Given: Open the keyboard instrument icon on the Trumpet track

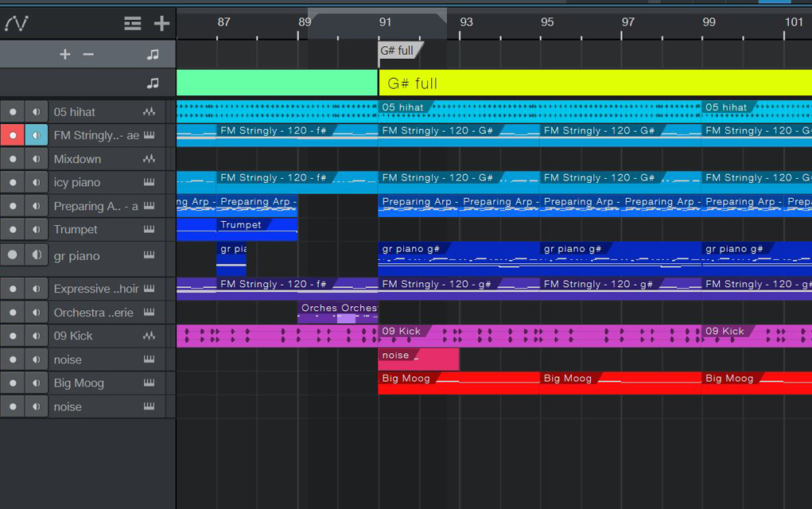Looking at the screenshot, I should [149, 229].
